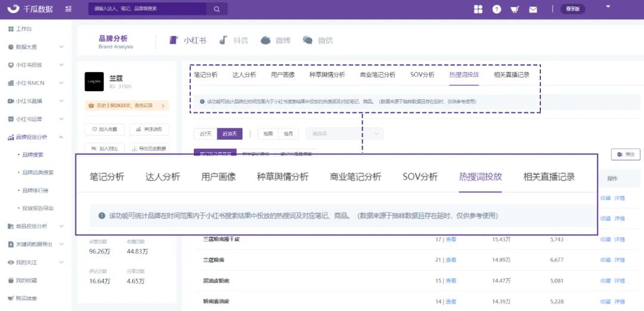Expand the 小红书直播 chevron

coord(61,101)
